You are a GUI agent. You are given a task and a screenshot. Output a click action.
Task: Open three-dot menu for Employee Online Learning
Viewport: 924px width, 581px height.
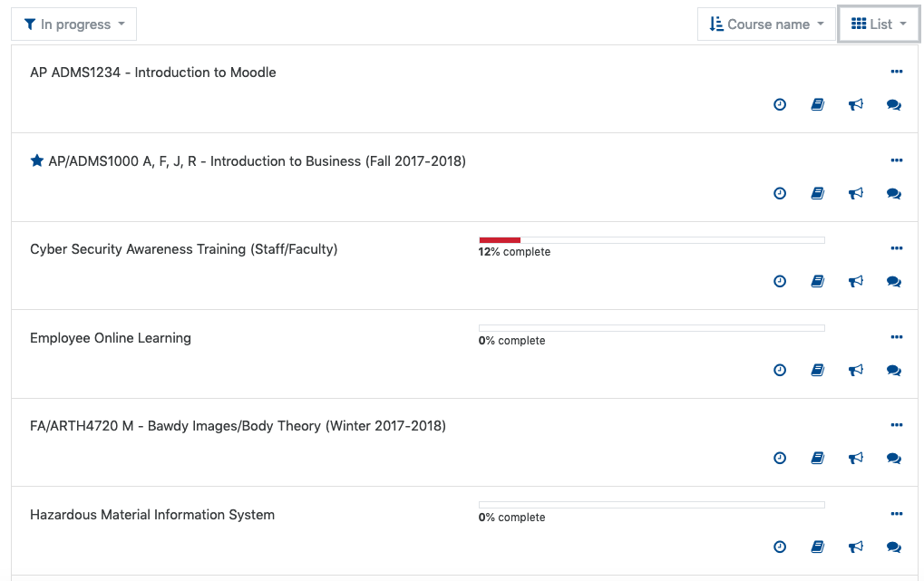(896, 337)
